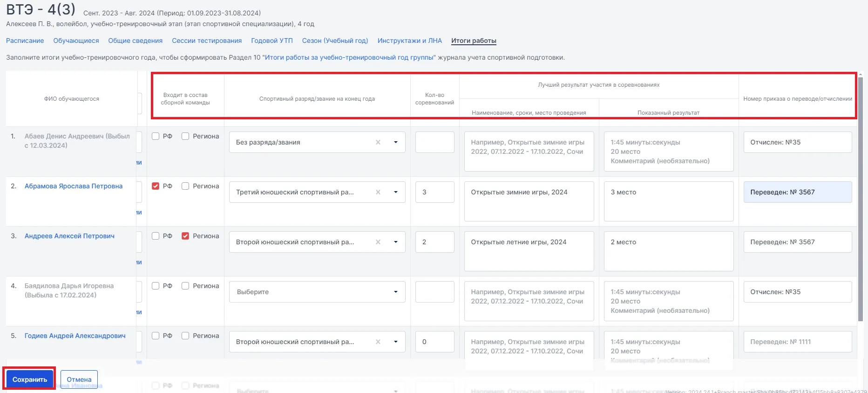Open Годовой УТП tab
This screenshot has height=393, width=868.
pos(272,41)
